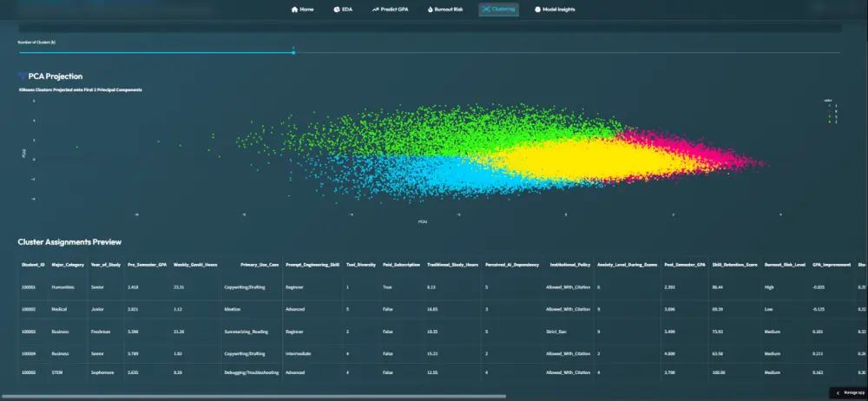Click the Cluster Assignments Preview heading
Screen dimensions: 868x401
[x=69, y=242]
